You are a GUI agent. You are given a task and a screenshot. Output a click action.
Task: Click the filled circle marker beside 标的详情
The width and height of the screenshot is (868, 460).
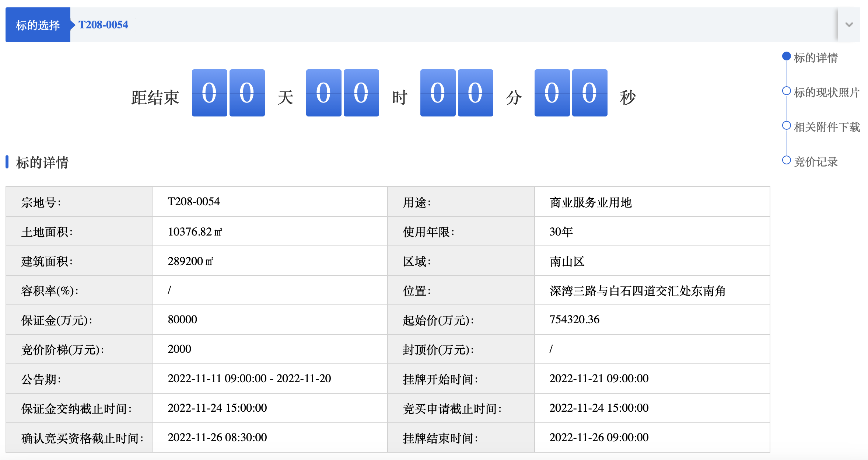(x=786, y=56)
